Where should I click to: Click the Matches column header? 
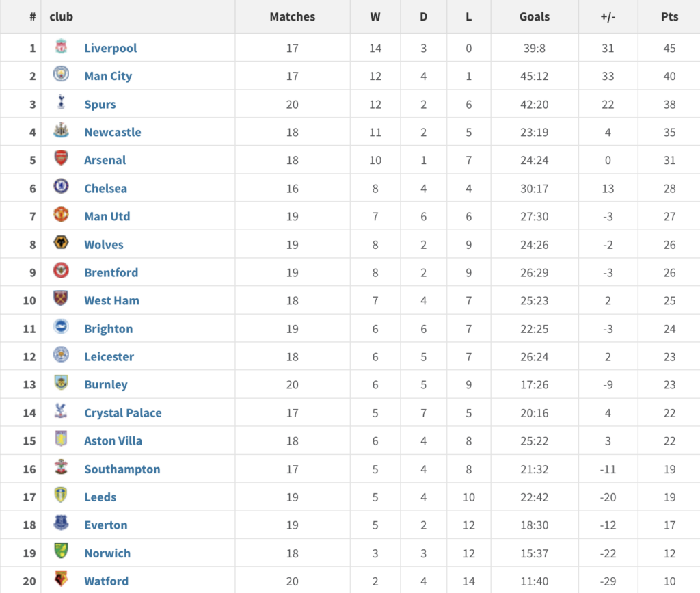click(293, 17)
